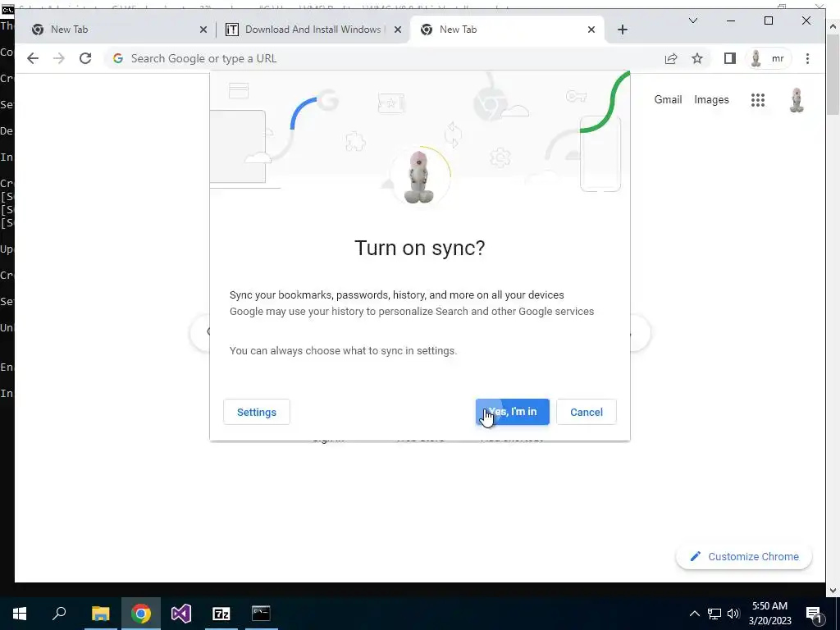Screen dimensions: 840x630
Task: Click the network tray icon
Action: click(x=714, y=614)
